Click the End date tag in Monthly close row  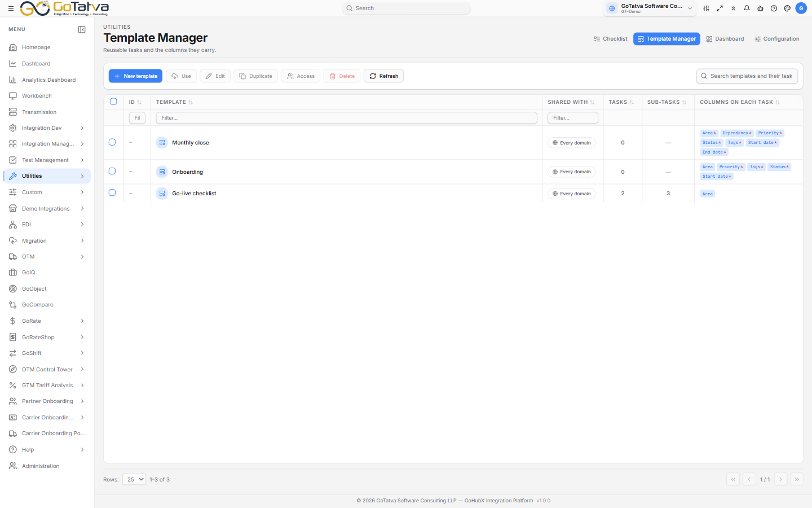pos(714,152)
